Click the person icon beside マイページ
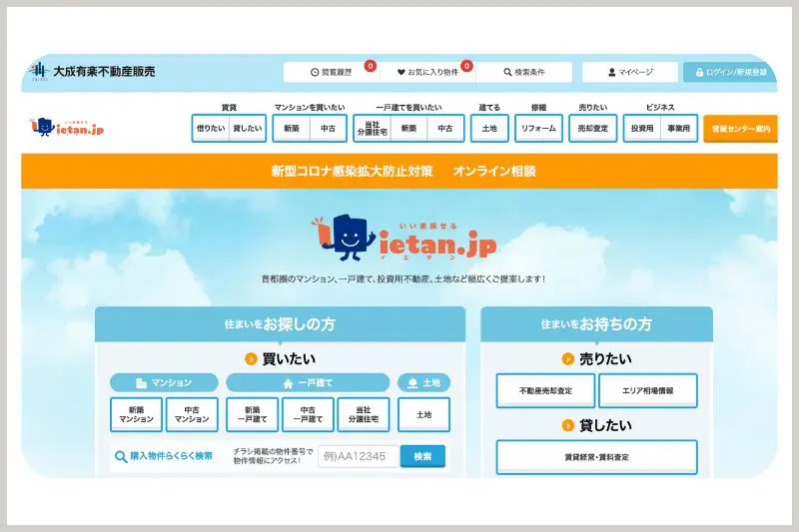 612,72
